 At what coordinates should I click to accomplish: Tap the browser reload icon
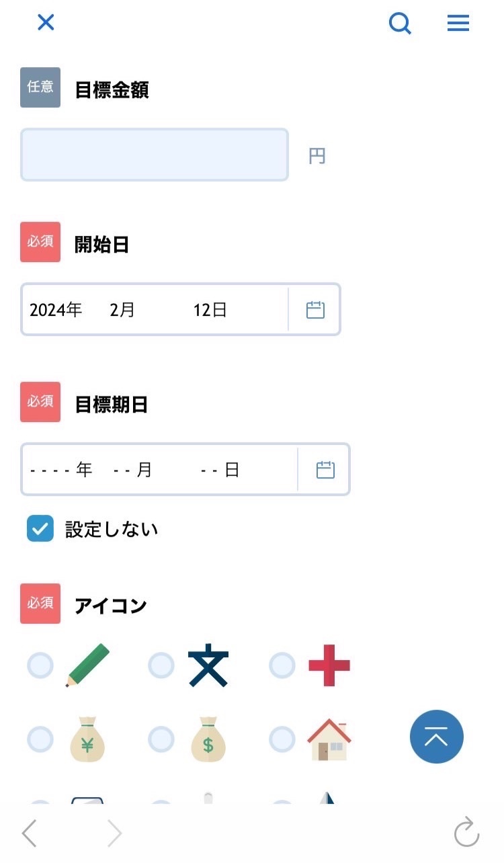[466, 832]
